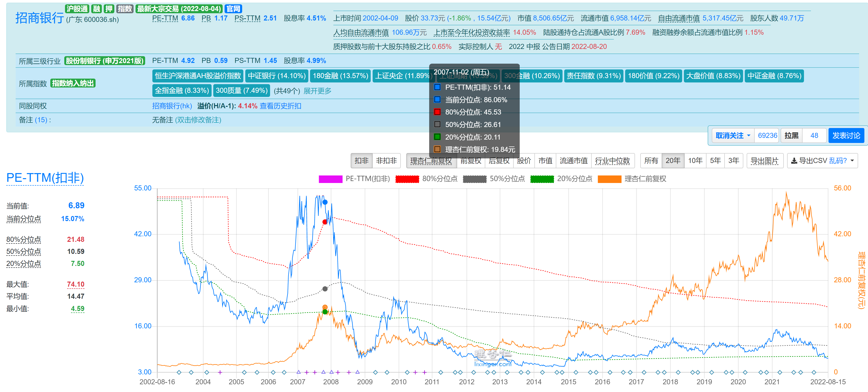868x392 pixels.
Task: Click the orange 理杏仁前复权 legend swatch
Action: click(x=609, y=179)
